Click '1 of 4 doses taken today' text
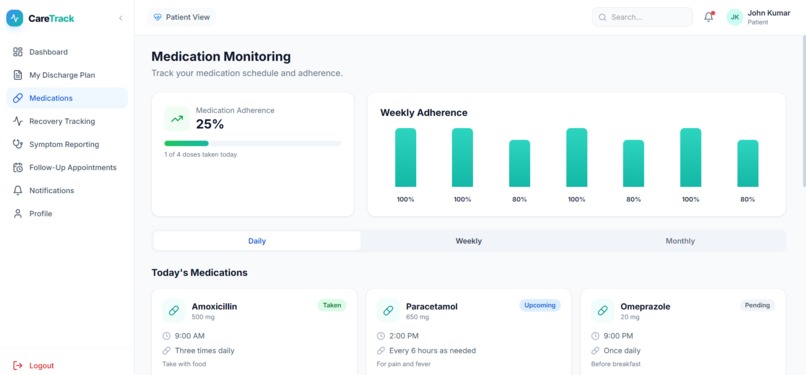Image resolution: width=806 pixels, height=375 pixels. click(x=200, y=155)
